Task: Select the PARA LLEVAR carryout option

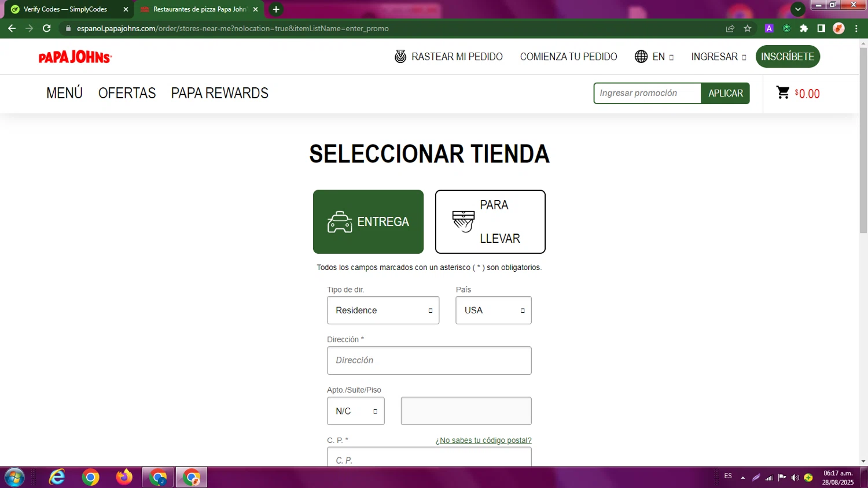Action: click(x=490, y=222)
